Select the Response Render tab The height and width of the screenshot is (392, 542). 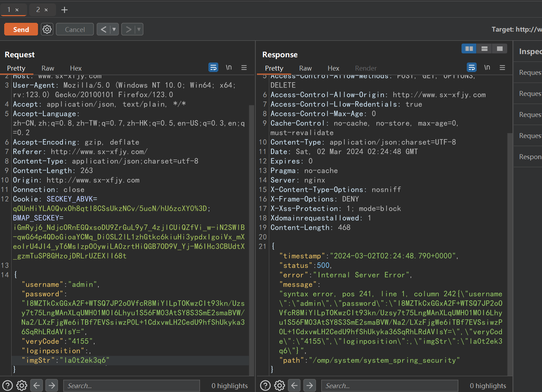coord(366,68)
